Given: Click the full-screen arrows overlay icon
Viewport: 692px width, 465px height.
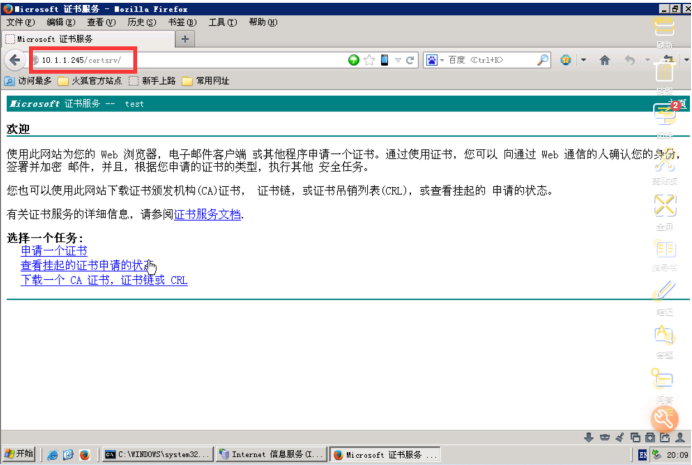Looking at the screenshot, I should coord(665,206).
